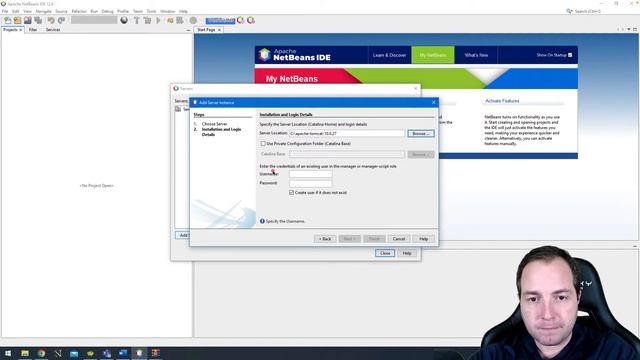Click Cancel in Add Server Instance dialog

pos(398,239)
